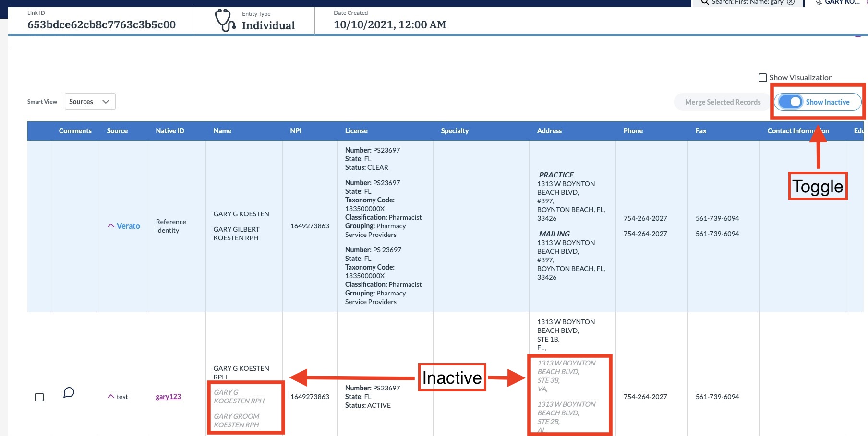Viewport: 868px width, 436px height.
Task: Click the Link ID value text
Action: coord(101,25)
